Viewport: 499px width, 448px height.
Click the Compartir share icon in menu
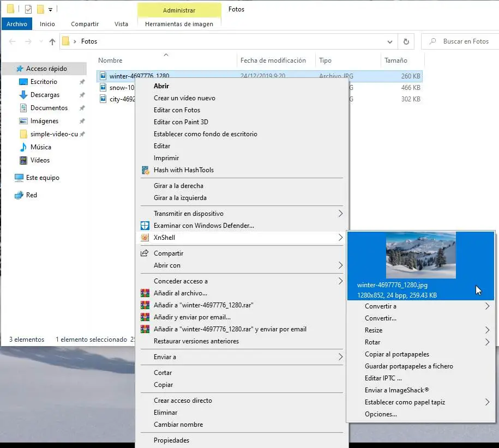[145, 253]
